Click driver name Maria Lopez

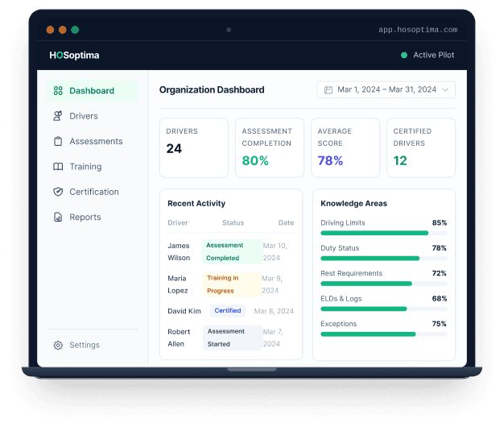tap(178, 284)
